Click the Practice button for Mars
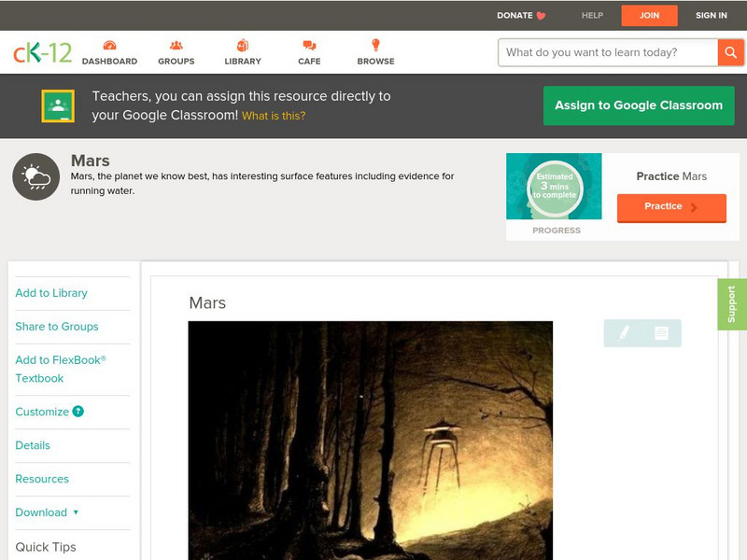The image size is (747, 560). [670, 207]
